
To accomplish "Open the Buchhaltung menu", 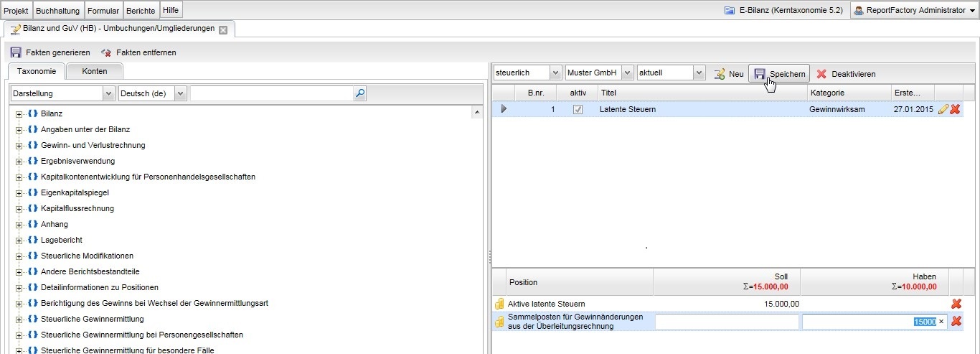I will tap(58, 11).
